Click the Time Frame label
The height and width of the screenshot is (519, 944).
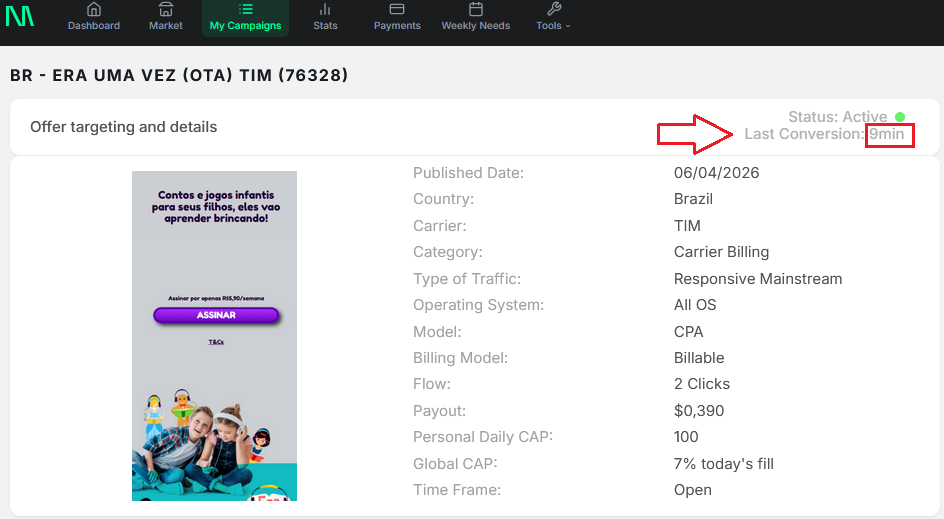pyautogui.click(x=457, y=490)
